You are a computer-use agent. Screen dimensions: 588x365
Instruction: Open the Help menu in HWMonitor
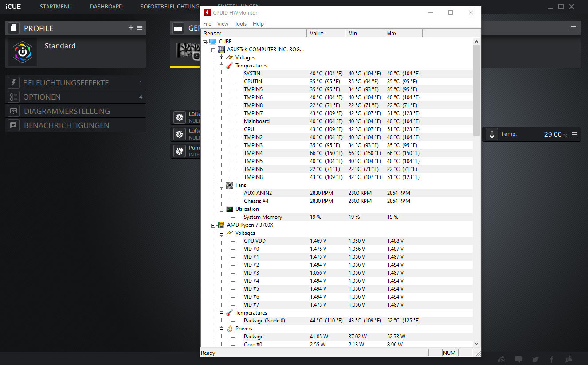258,24
